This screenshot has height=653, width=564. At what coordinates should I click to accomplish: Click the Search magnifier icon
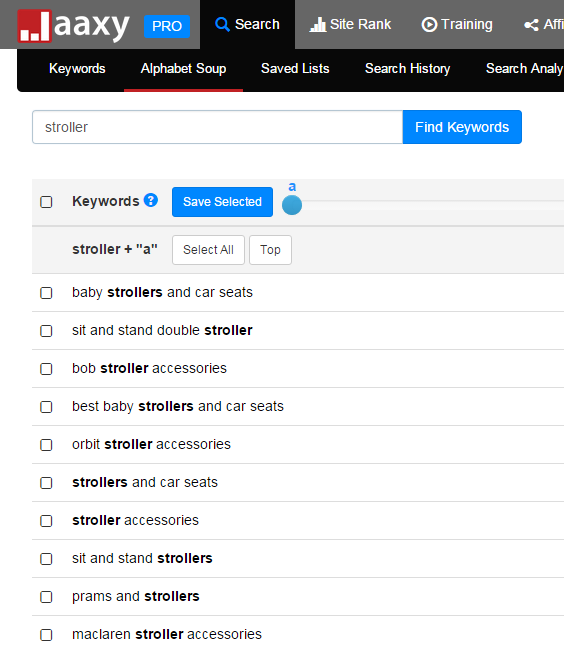coord(222,24)
